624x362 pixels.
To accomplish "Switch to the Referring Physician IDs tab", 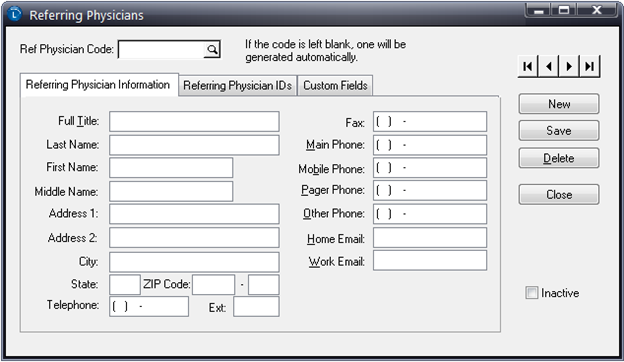I will pyautogui.click(x=238, y=86).
